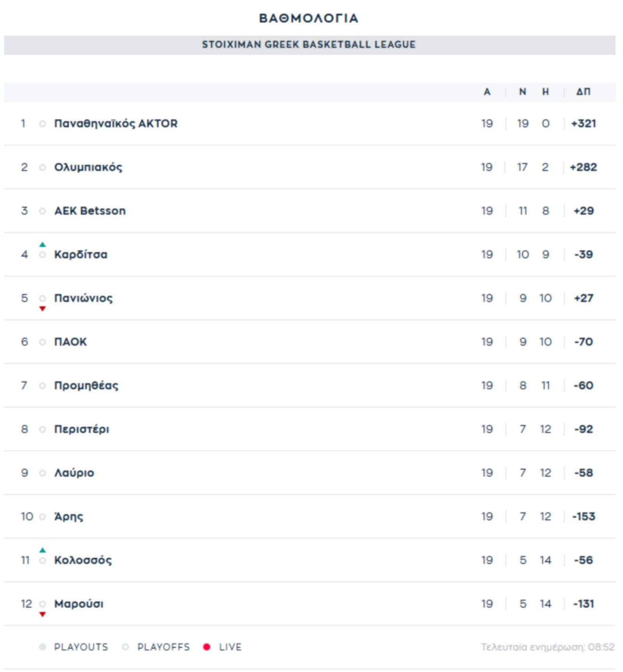Open the Παναθηναϊκός AKTOR team link
Viewport: 623px width, 672px height.
click(x=116, y=123)
